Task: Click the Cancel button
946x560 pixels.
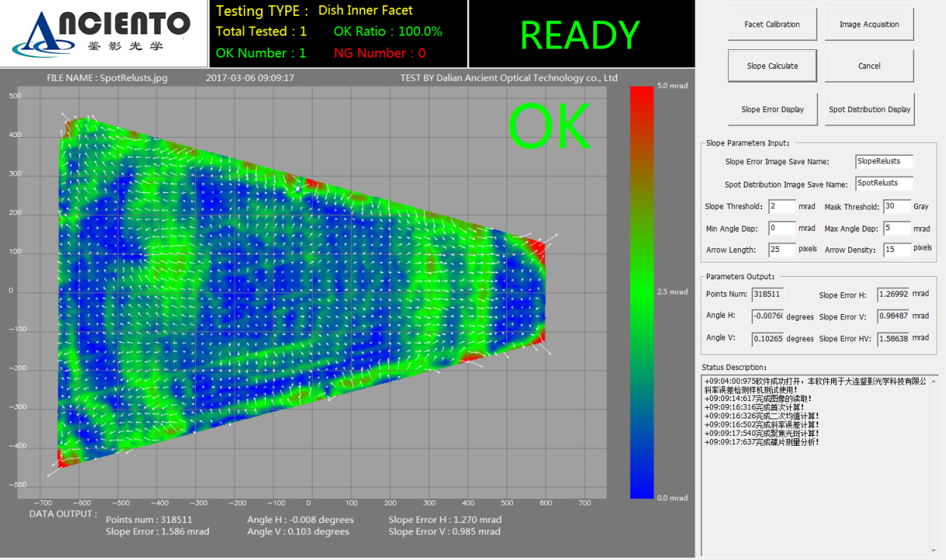Action: (x=869, y=66)
